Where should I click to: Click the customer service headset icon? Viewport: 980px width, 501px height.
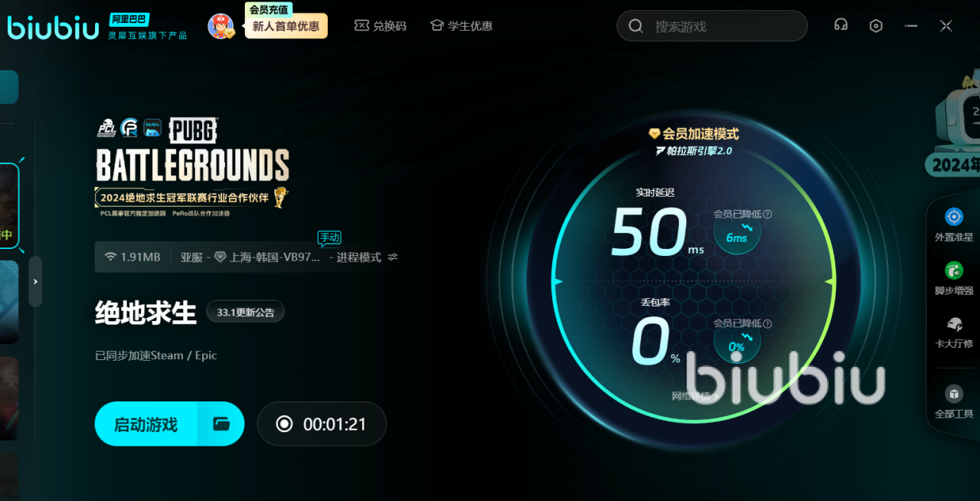[841, 25]
